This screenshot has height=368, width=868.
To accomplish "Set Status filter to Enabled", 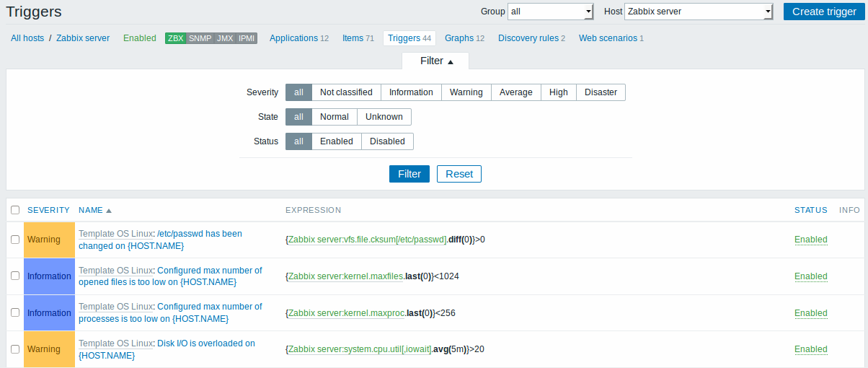I will (337, 141).
